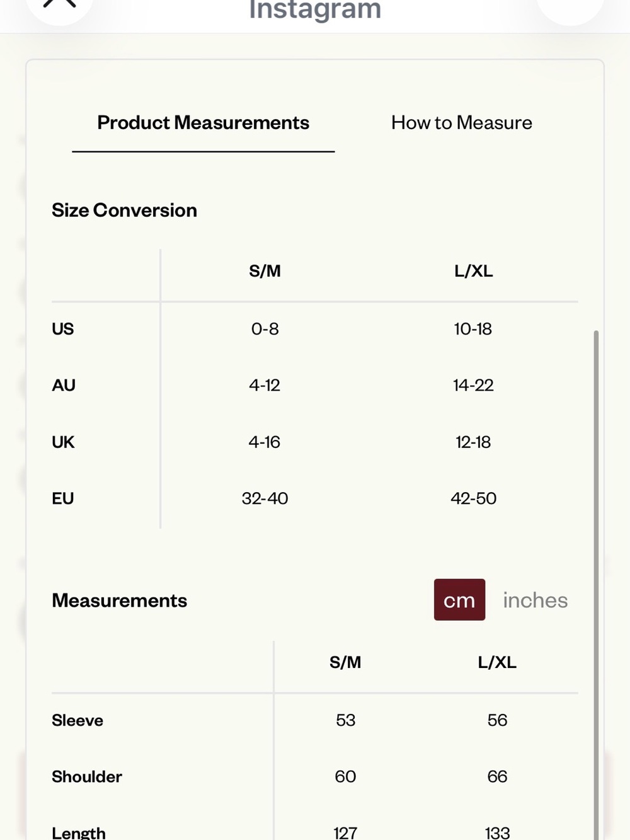Select S/M column header in Size Conversion

click(265, 271)
